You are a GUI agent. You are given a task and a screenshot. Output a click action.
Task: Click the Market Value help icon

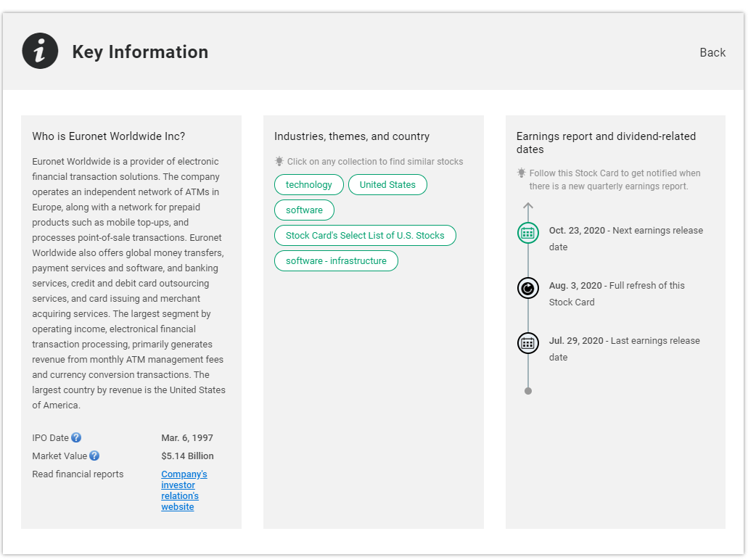[x=94, y=456]
